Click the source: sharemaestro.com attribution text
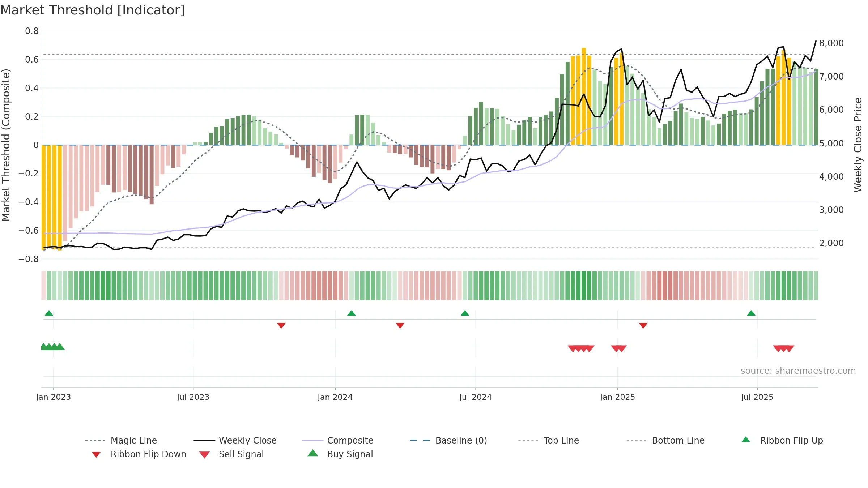The width and height of the screenshot is (868, 488). tap(798, 371)
